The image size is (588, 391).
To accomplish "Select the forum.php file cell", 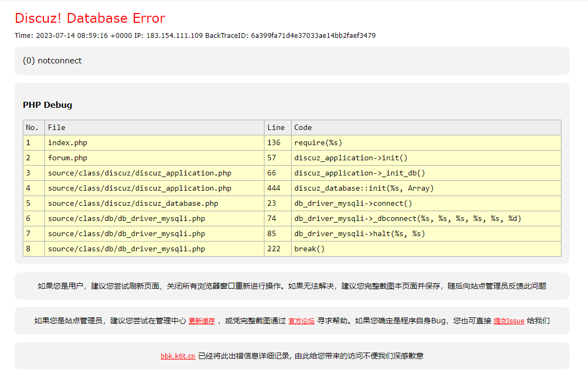I will tap(68, 158).
